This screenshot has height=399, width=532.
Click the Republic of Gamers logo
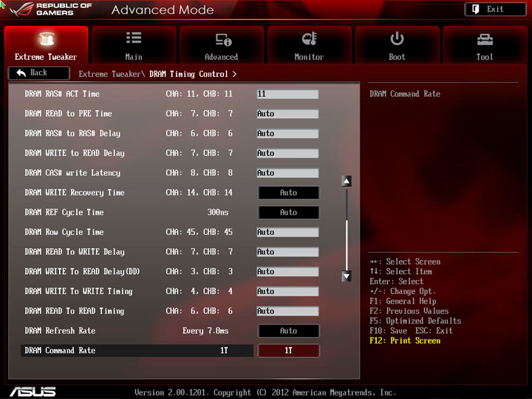[x=51, y=10]
